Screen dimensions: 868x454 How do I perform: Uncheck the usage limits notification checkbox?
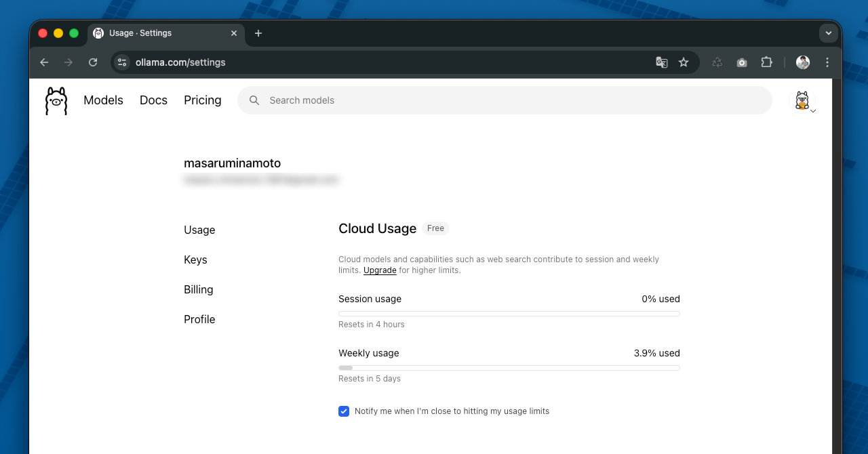tap(344, 411)
